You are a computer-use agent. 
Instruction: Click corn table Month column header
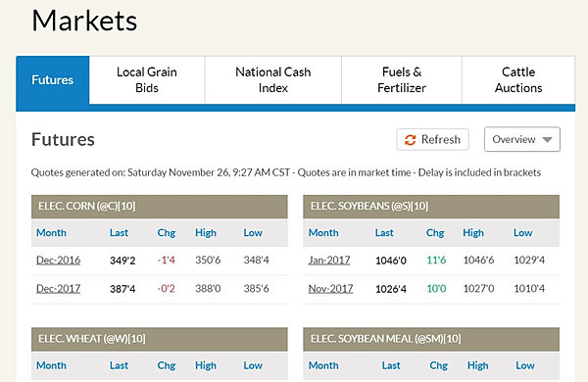pos(51,233)
